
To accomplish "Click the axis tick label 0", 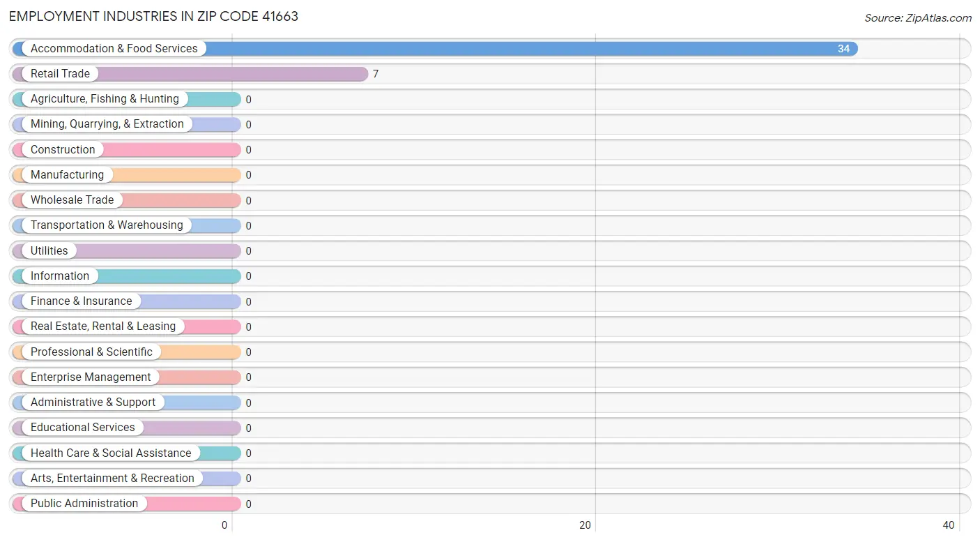I will (224, 525).
